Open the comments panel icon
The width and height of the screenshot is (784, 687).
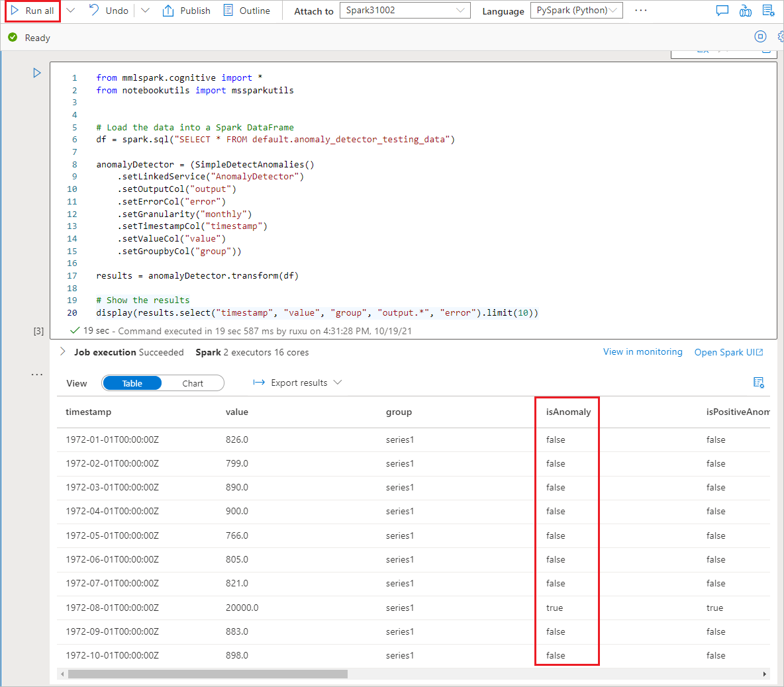point(722,11)
